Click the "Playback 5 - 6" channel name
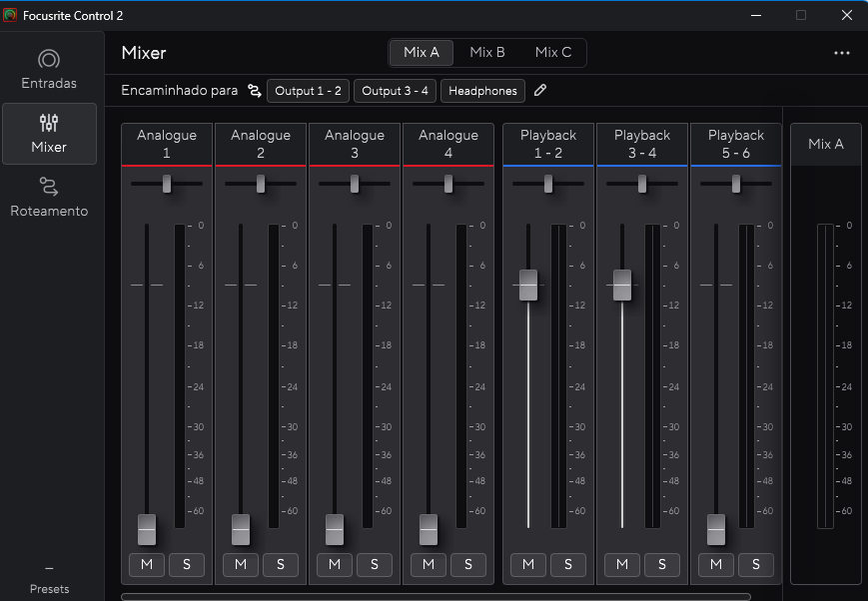This screenshot has height=601, width=868. [736, 144]
